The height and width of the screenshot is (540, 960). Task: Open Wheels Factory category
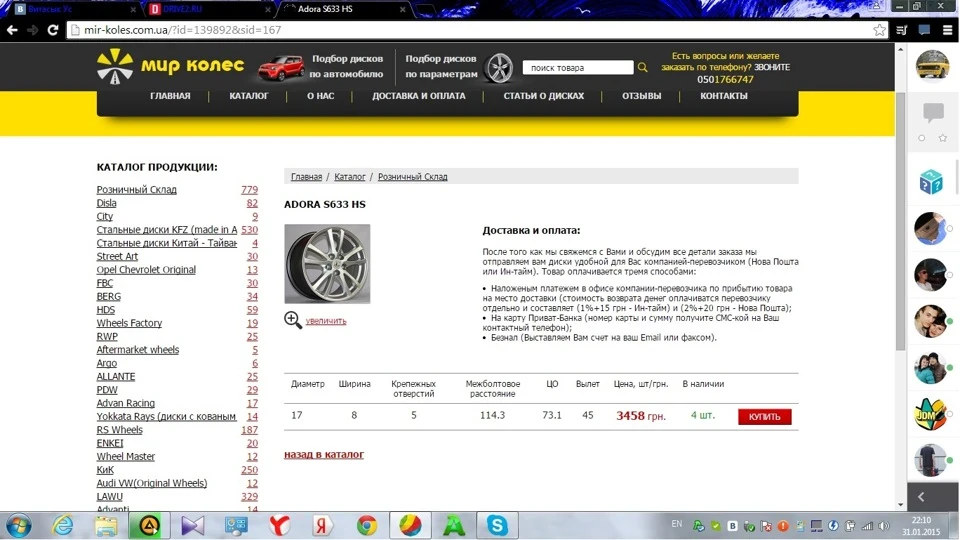(x=129, y=323)
